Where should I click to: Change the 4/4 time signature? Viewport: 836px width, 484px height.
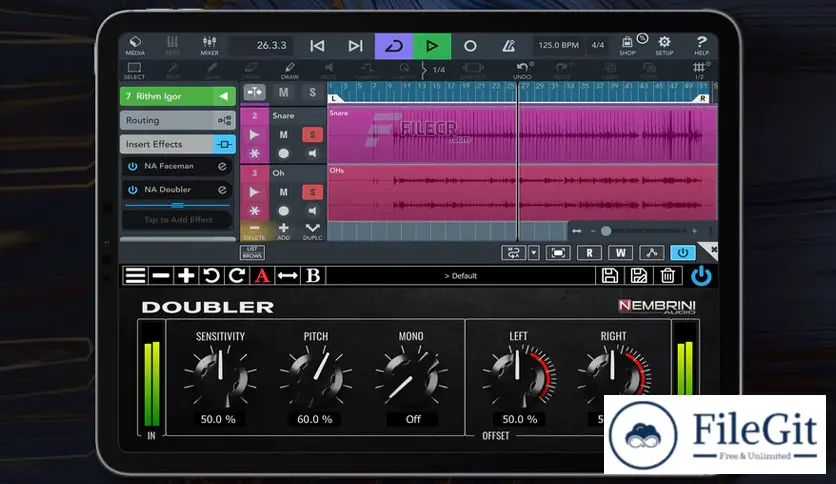pyautogui.click(x=598, y=45)
